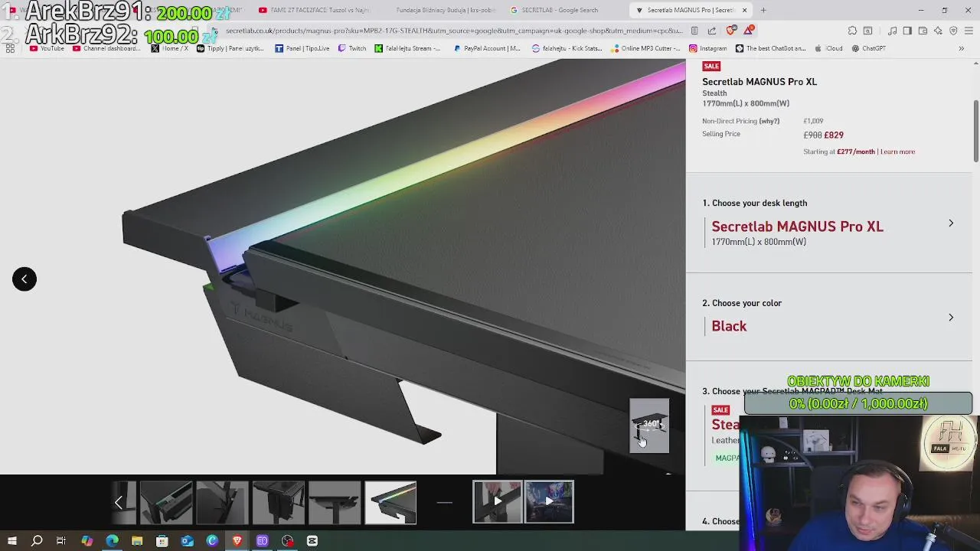Toggle reader mode icon in address bar
The image size is (980, 551).
[x=694, y=31]
